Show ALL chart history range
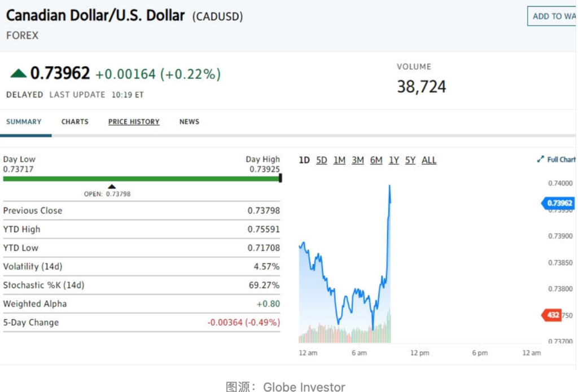This screenshot has height=392, width=578. 429,160
